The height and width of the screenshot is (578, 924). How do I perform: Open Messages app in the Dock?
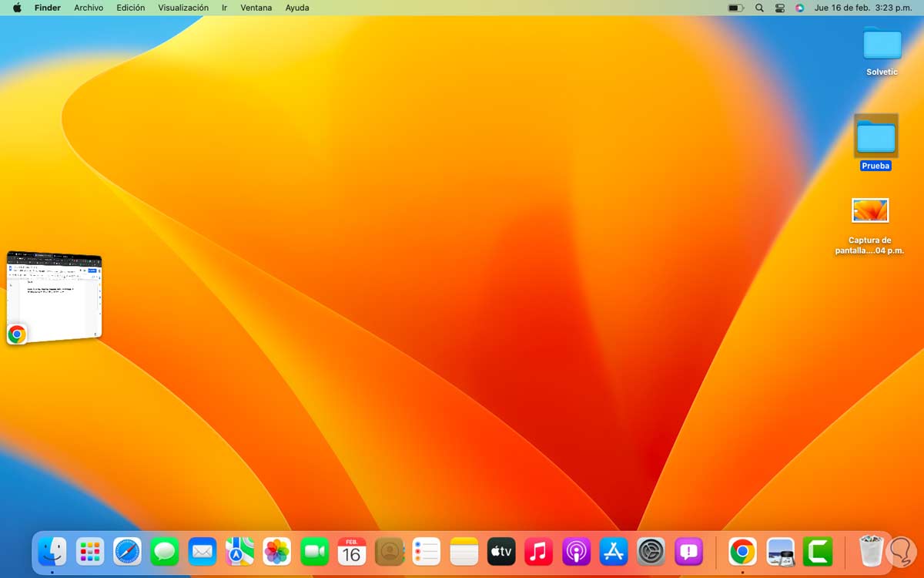pos(165,552)
